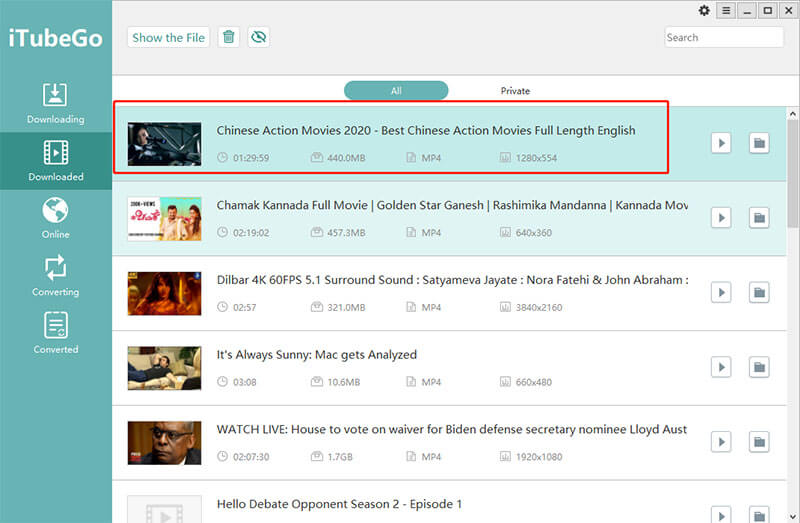This screenshot has height=523, width=800.
Task: Click the 440.0MB file size
Action: tap(346, 158)
